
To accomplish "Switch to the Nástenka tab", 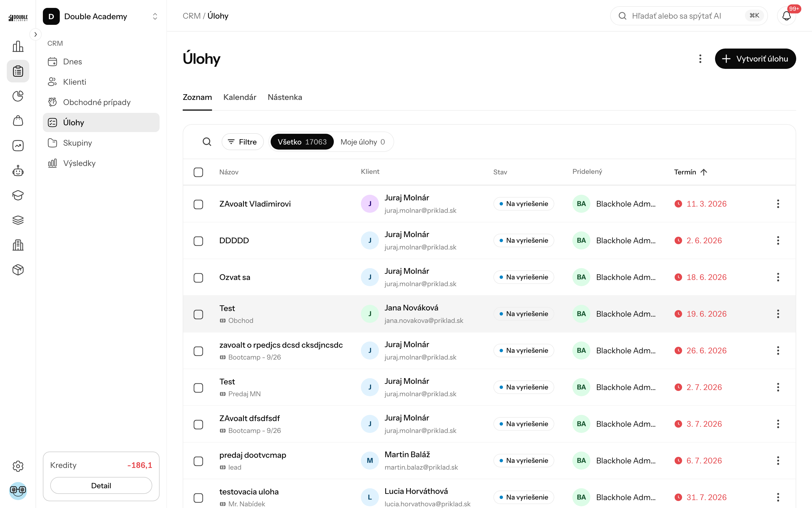I will point(285,97).
